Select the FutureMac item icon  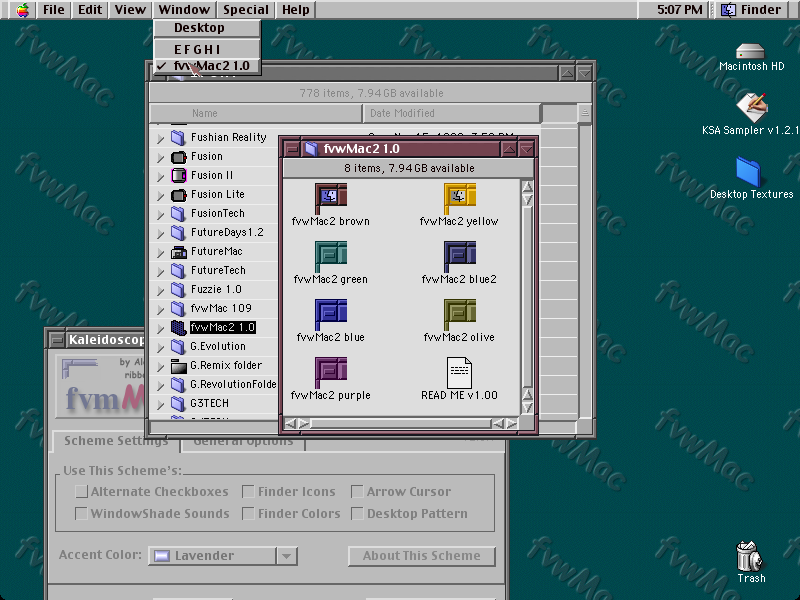(x=178, y=251)
